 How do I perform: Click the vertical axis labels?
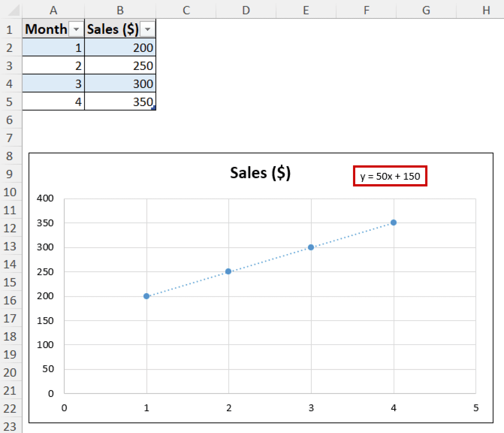[x=47, y=295]
